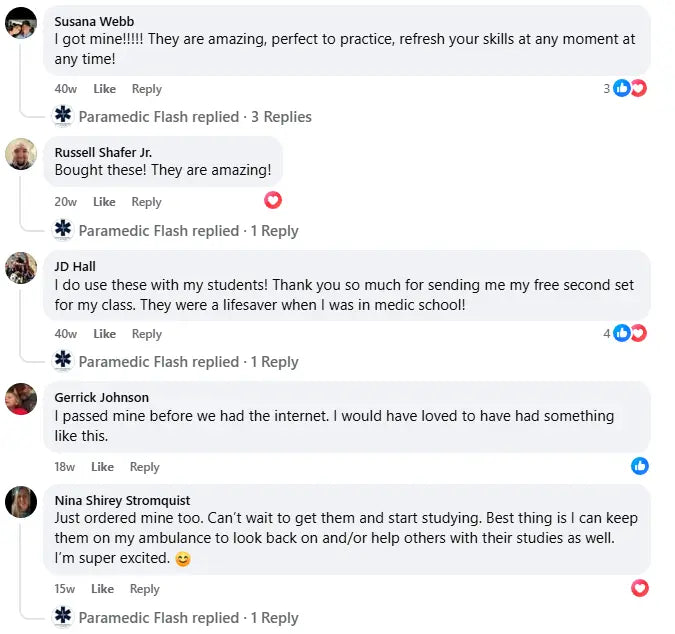The image size is (675, 634).
Task: Reply to Russell Shafer Jr.'s comment
Action: [x=146, y=202]
